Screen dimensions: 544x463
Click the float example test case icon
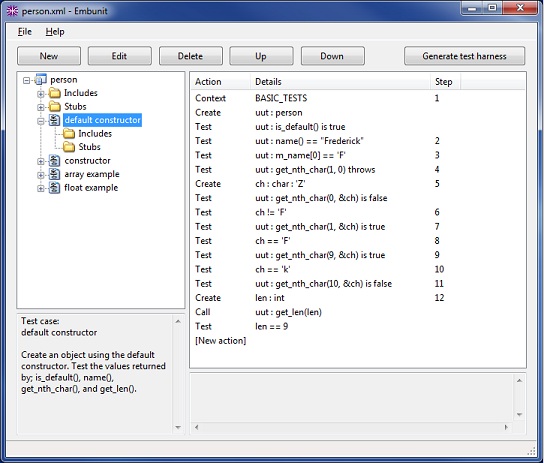point(54,188)
